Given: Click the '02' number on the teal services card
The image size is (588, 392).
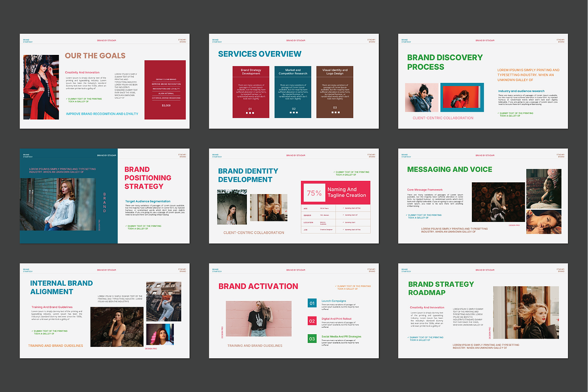Looking at the screenshot, I should point(294,108).
